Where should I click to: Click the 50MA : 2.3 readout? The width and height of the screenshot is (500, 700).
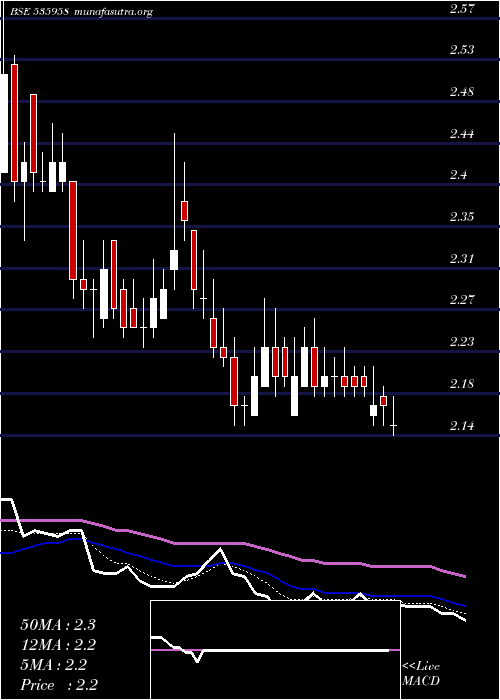click(58, 625)
